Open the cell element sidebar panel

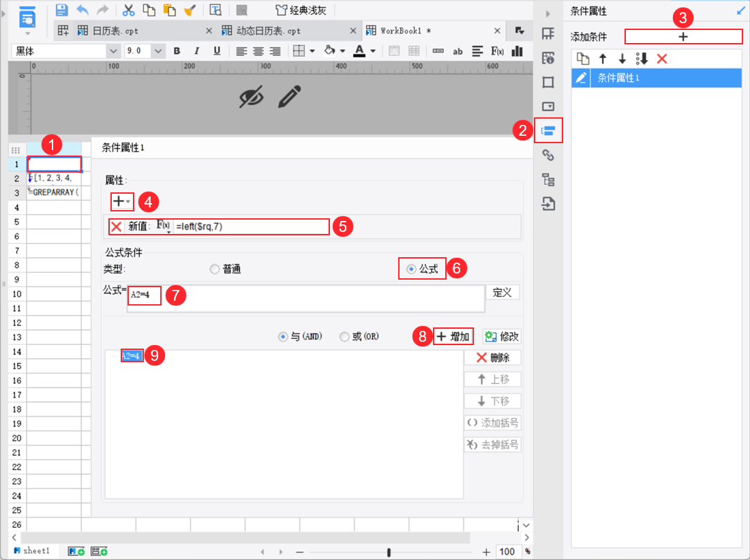click(548, 33)
